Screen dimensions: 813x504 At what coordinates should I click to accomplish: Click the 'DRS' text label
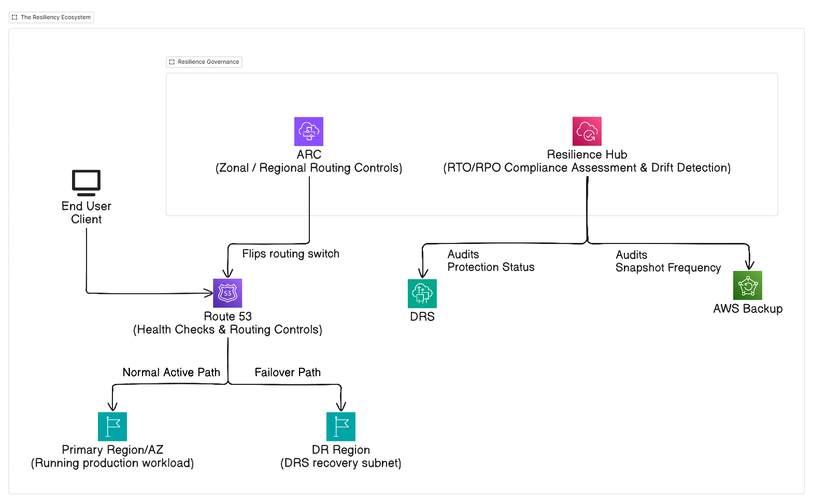pyautogui.click(x=422, y=316)
